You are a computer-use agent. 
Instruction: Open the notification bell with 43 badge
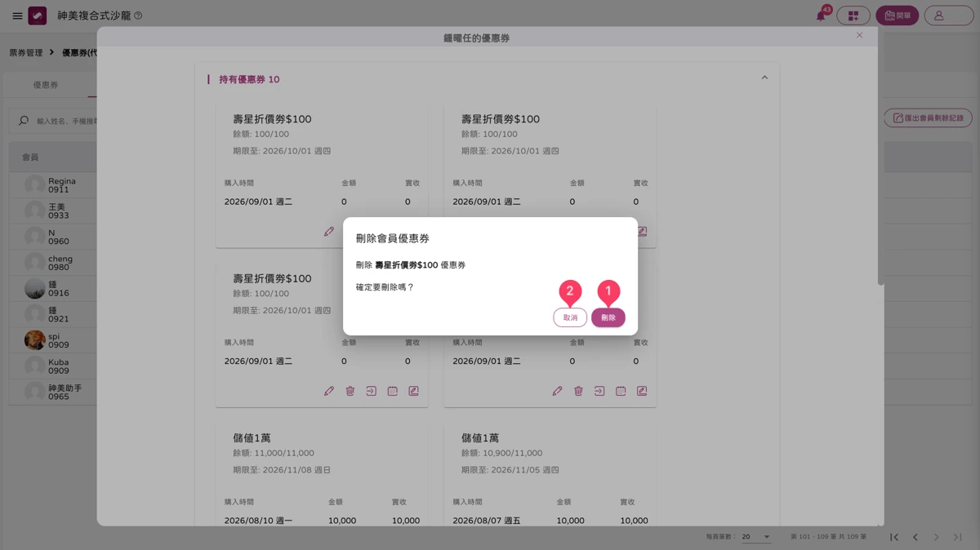click(x=821, y=16)
